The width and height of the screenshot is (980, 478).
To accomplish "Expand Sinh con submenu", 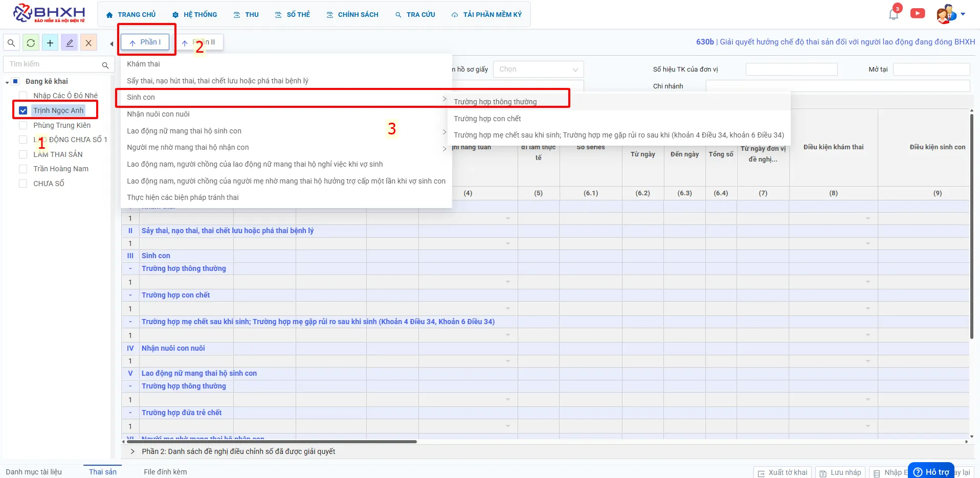I will (286, 97).
